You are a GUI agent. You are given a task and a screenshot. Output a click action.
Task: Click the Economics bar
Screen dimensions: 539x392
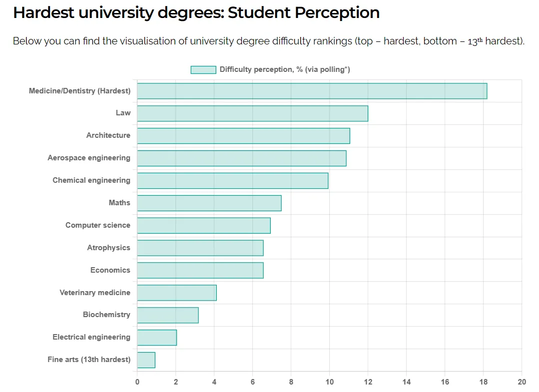(x=200, y=271)
